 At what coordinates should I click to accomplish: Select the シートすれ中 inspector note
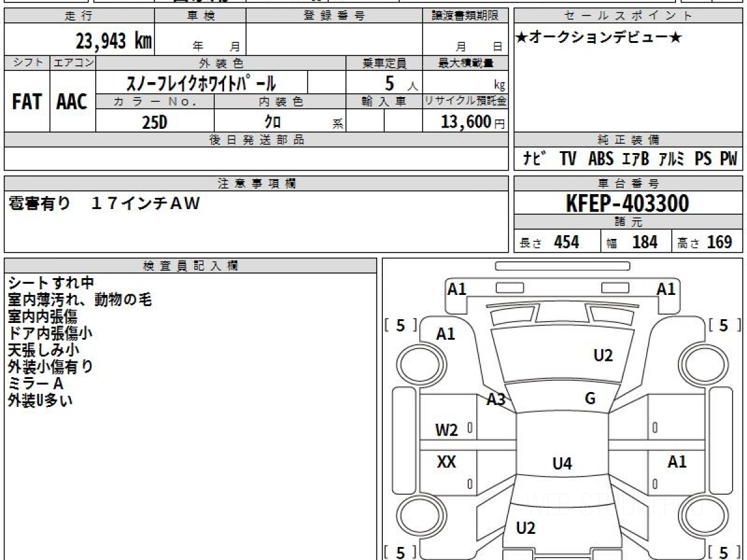point(52,283)
